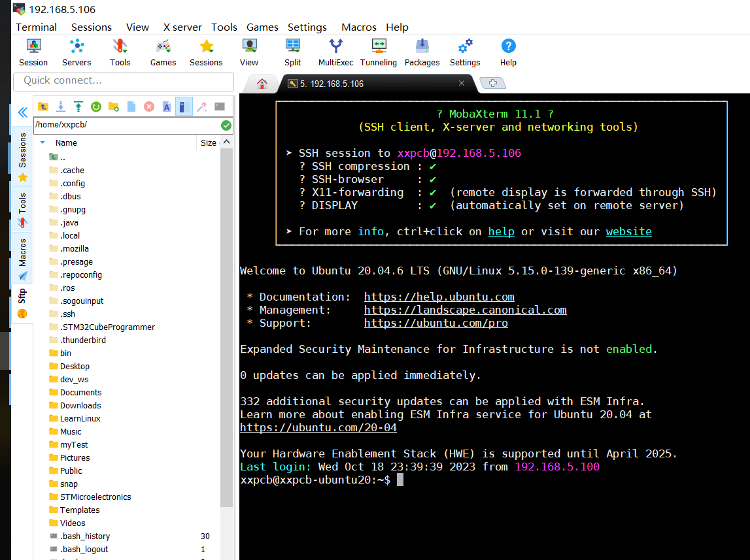This screenshot has height=560, width=750.
Task: Open the Macros menu
Action: tap(359, 27)
